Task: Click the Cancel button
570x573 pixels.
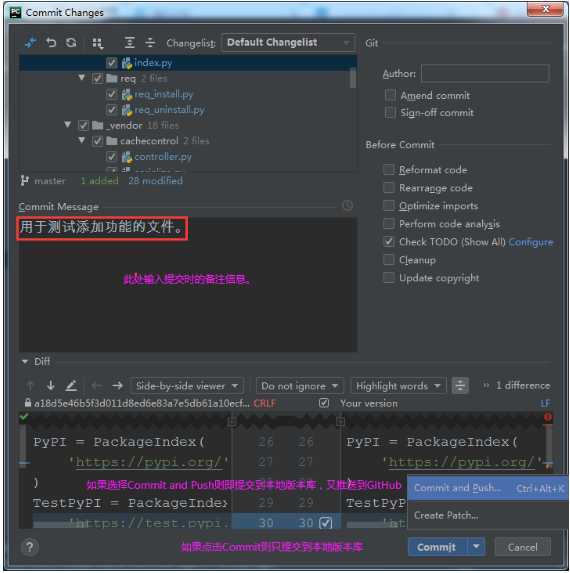Action: pyautogui.click(x=522, y=547)
